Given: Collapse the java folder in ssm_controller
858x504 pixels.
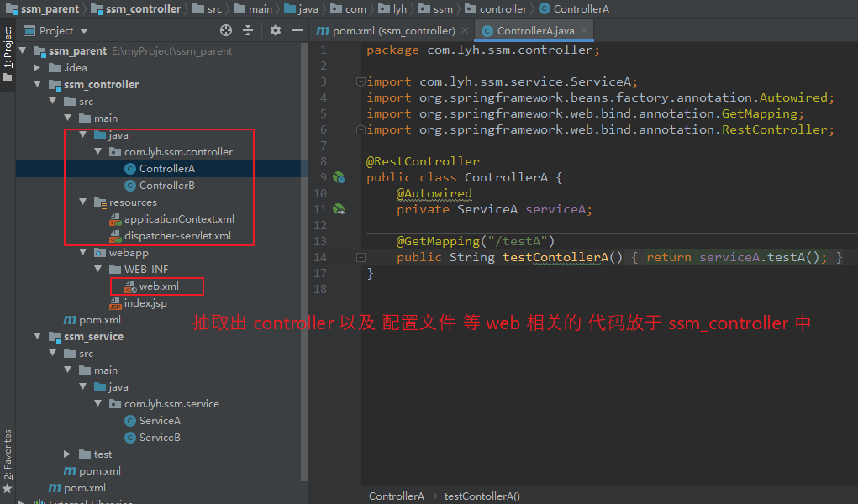Looking at the screenshot, I should (x=82, y=134).
